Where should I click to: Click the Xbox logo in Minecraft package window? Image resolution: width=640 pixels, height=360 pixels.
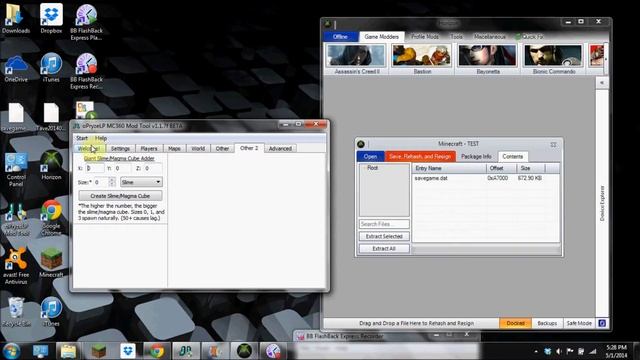point(361,144)
